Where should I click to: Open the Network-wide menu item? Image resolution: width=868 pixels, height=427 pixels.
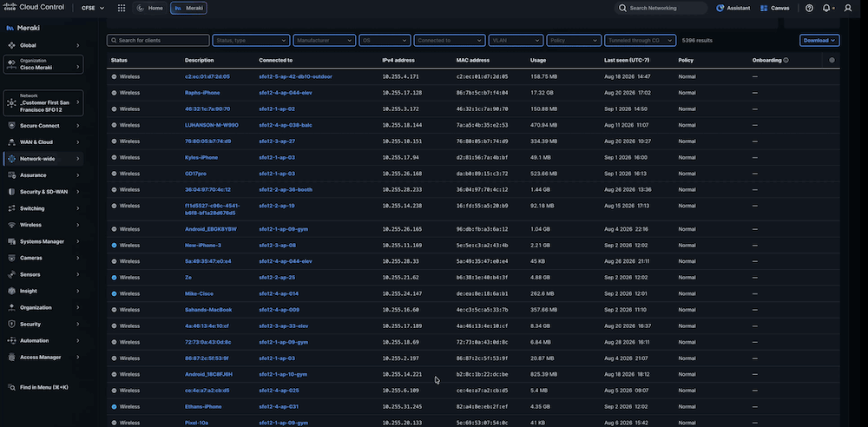click(43, 159)
